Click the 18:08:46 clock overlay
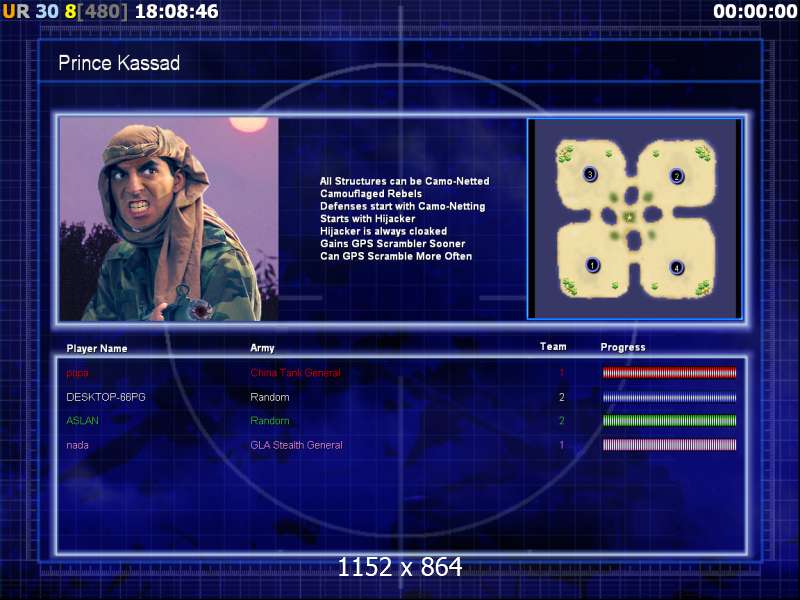This screenshot has height=600, width=800. pyautogui.click(x=177, y=11)
